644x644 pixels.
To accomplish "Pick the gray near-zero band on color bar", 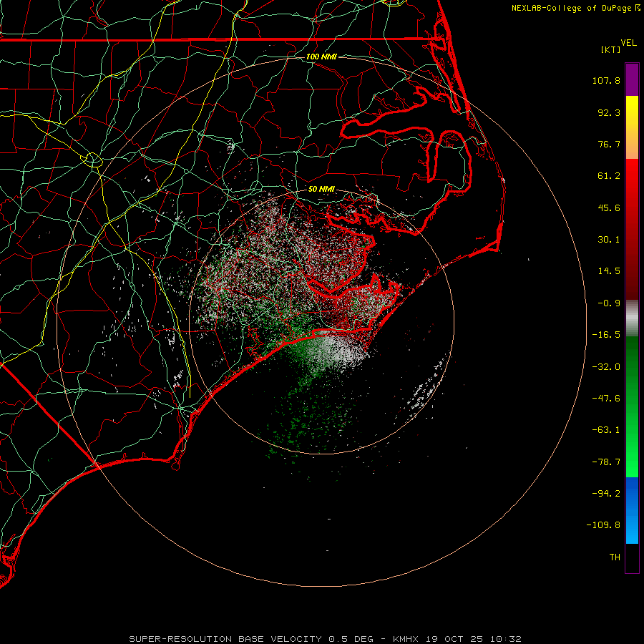I will coord(632,318).
